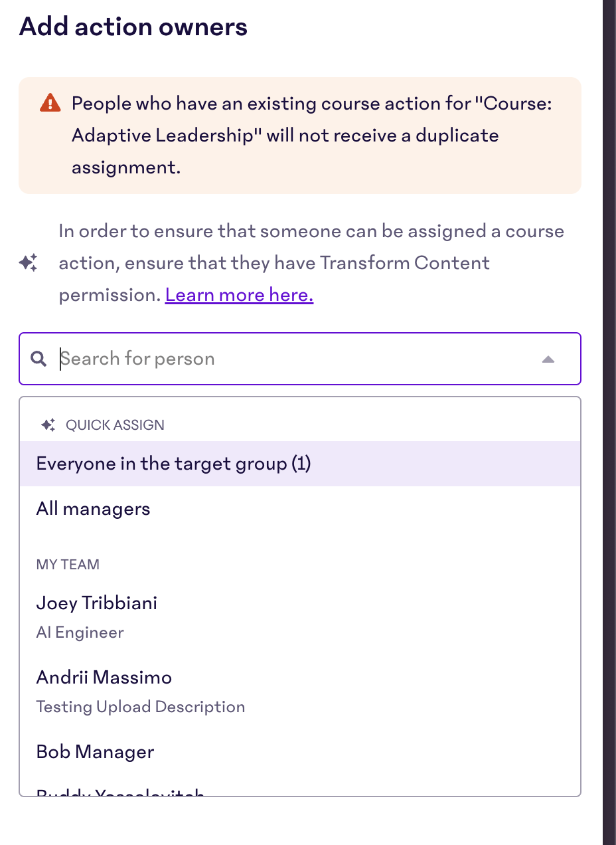Focus the Search for person field
Viewport: 616px width, 845px height.
click(300, 359)
